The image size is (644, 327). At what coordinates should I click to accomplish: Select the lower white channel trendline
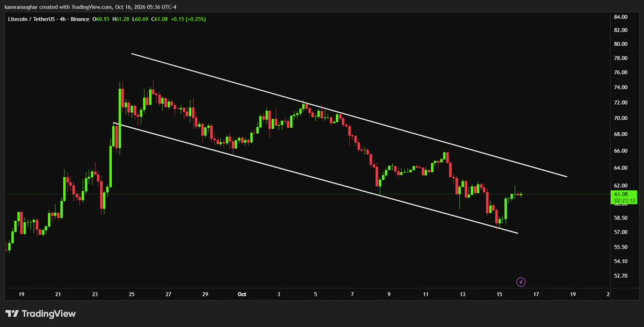point(315,178)
